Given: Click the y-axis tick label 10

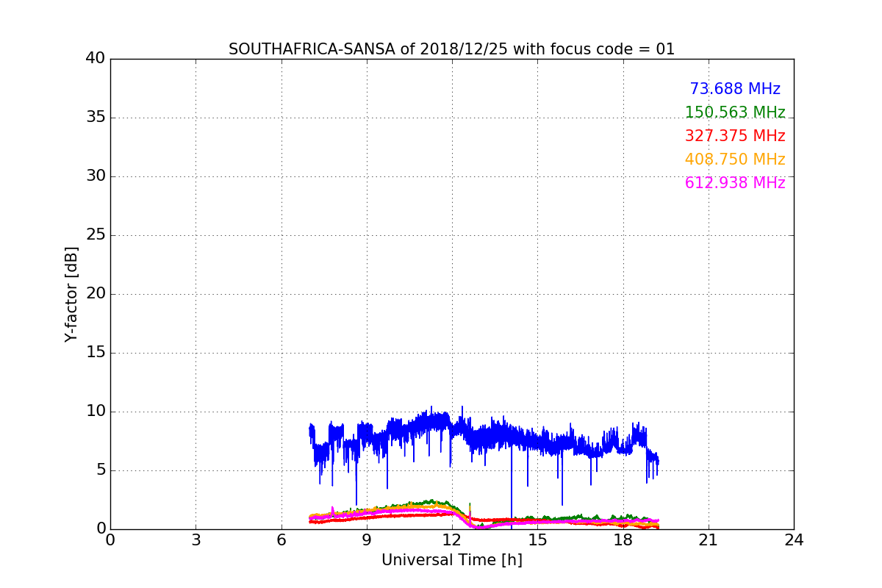Looking at the screenshot, I should [96, 412].
